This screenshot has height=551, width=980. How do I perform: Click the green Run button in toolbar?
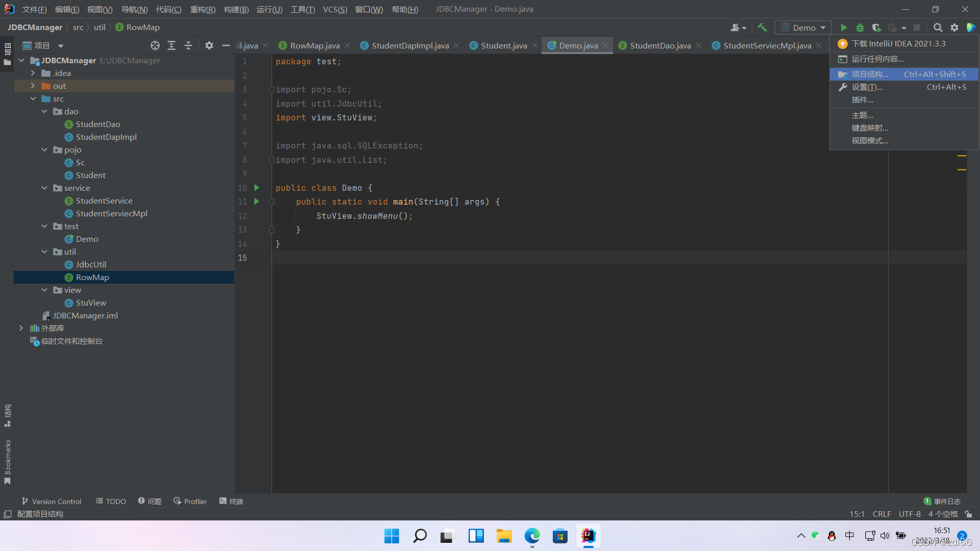844,28
